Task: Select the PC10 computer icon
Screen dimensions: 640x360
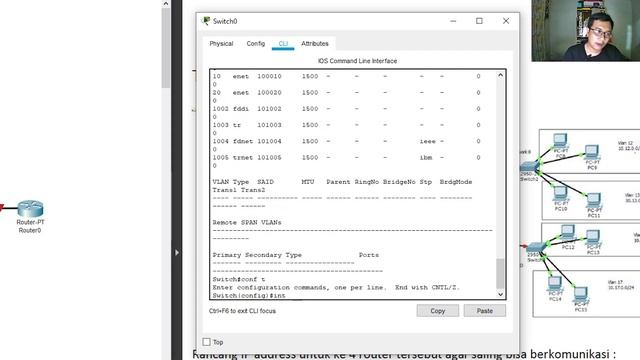Action: tap(560, 193)
